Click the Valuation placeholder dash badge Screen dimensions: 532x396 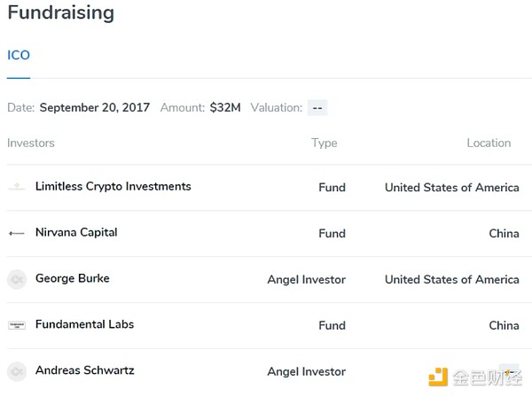point(317,108)
